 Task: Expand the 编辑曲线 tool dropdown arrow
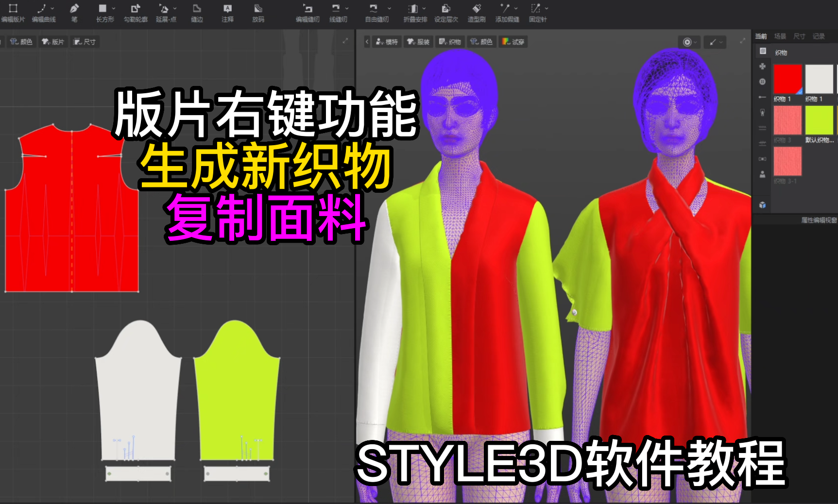coord(52,8)
